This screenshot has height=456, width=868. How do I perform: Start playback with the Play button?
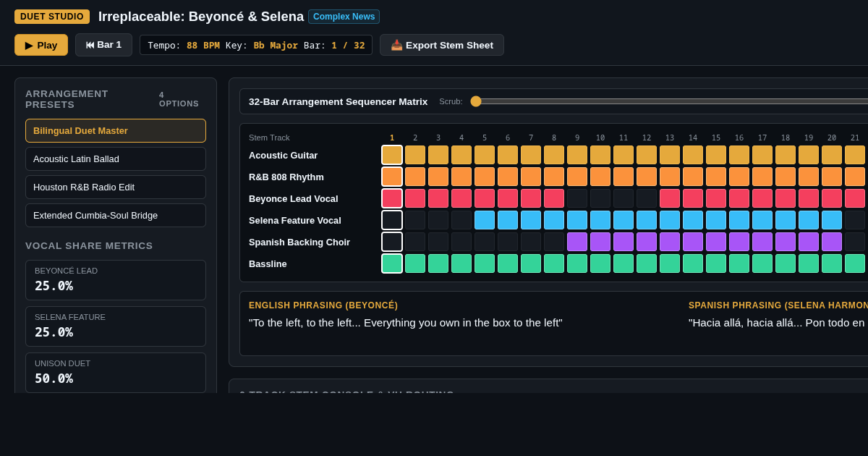tap(41, 45)
